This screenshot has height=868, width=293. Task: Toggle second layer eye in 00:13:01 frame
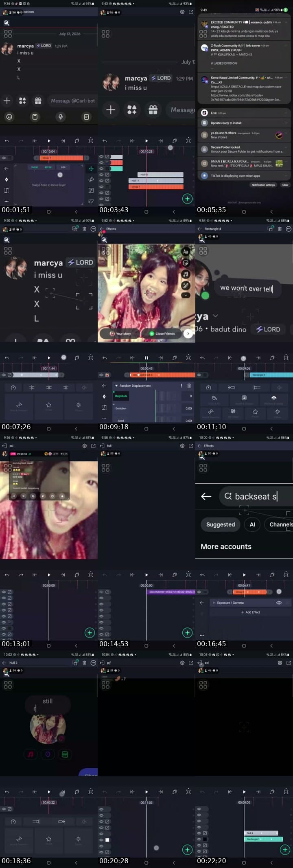pos(4,598)
